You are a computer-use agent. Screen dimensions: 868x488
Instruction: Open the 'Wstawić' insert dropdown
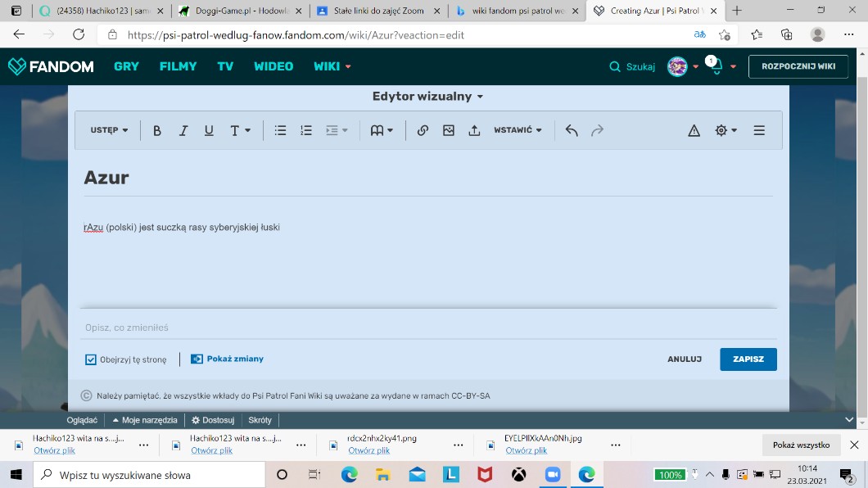[x=518, y=130]
